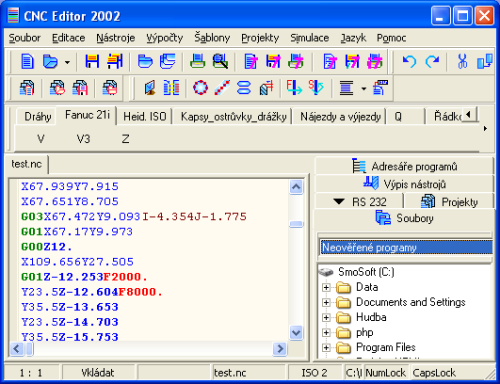Select the Nájezdy a výjezdy tab
500x384 pixels.
[340, 117]
